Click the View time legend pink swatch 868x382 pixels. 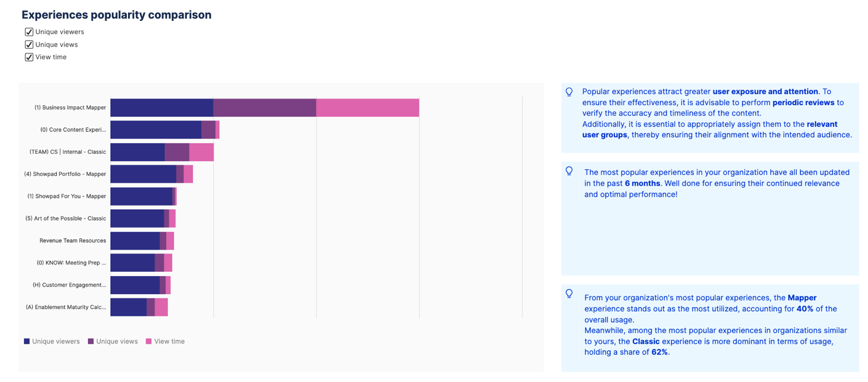(148, 341)
